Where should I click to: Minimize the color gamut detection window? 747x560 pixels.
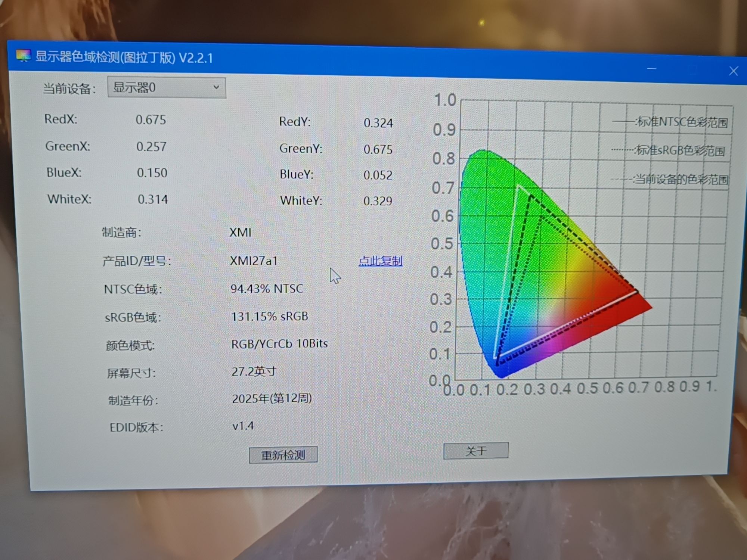pos(652,69)
